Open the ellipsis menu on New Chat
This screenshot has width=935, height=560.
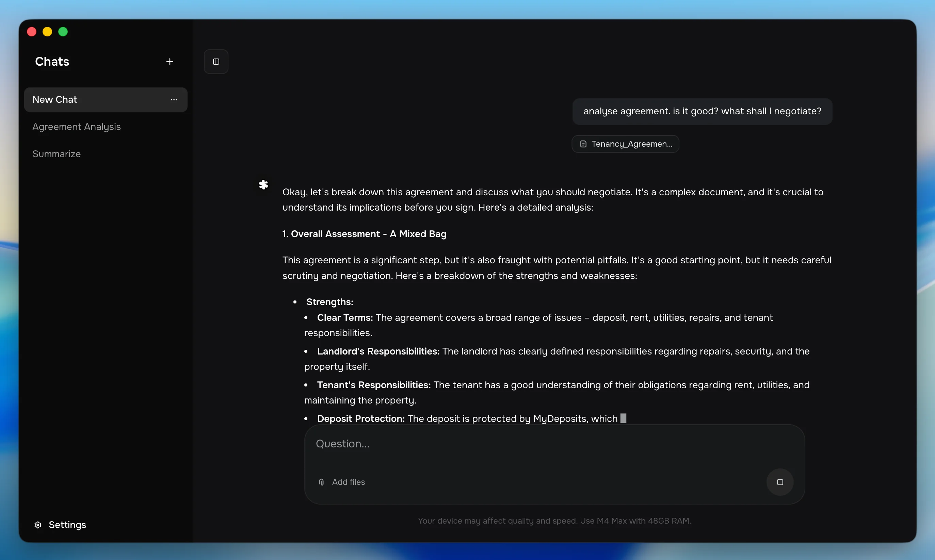[173, 99]
